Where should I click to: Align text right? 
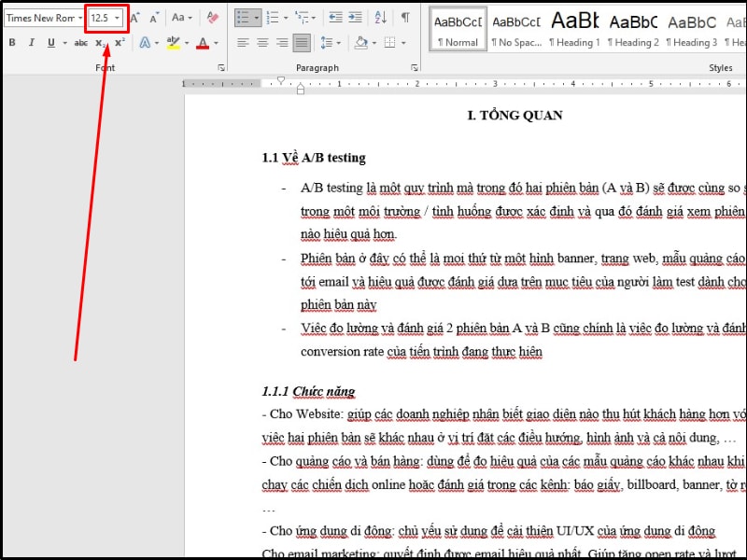tap(282, 43)
